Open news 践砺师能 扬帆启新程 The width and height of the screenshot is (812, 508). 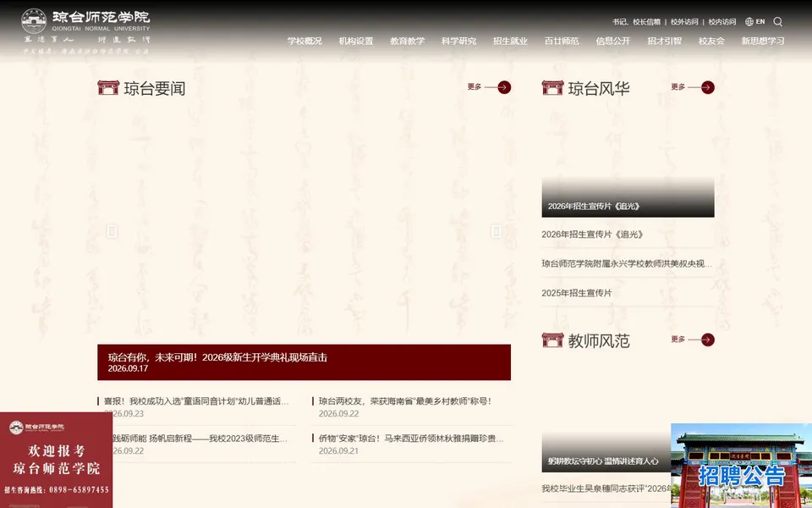200,439
